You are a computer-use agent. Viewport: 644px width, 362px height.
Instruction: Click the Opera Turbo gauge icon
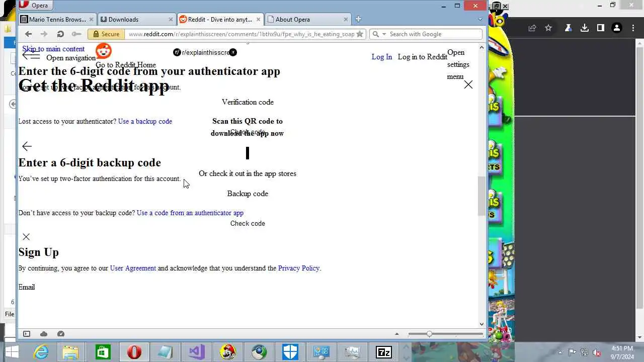(61, 334)
